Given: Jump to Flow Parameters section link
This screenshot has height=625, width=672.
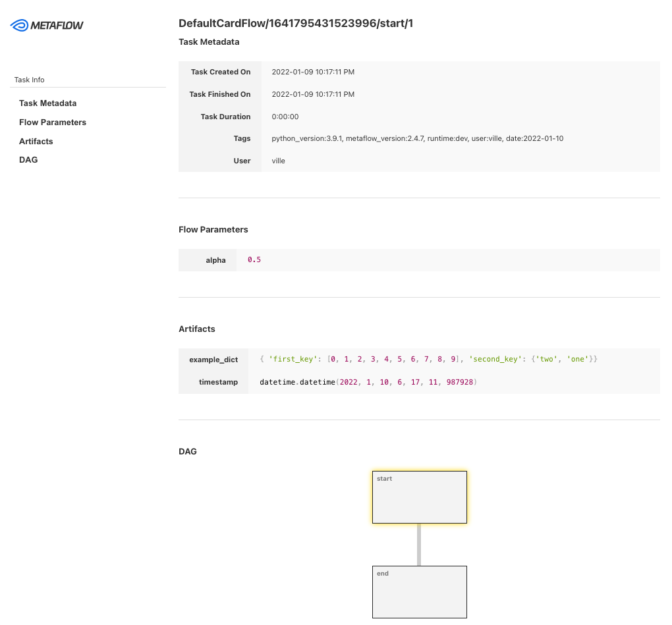Looking at the screenshot, I should coord(53,122).
